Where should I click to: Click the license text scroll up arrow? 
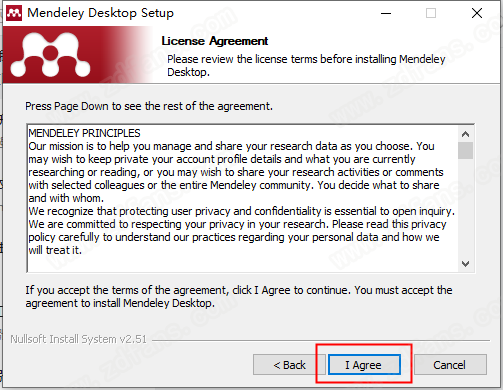click(465, 134)
